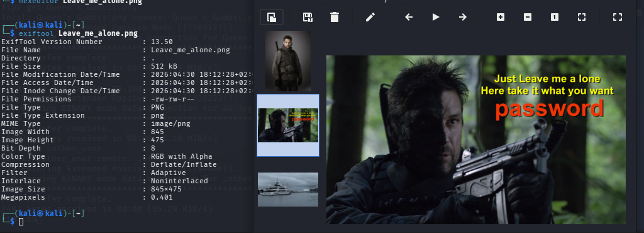Select the yacht boat thumbnail
The image size is (644, 233).
pyautogui.click(x=288, y=190)
